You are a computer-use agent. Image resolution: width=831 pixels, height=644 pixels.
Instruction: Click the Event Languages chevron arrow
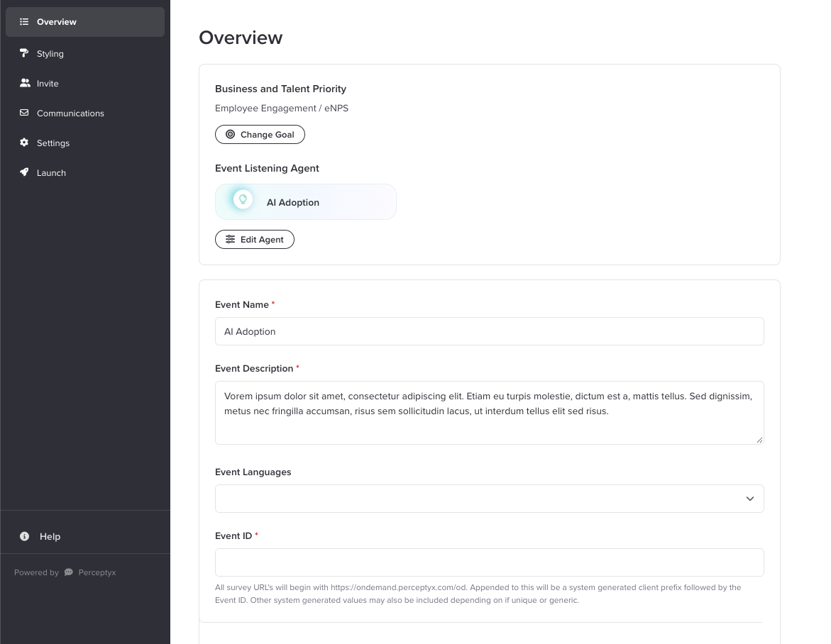point(749,499)
